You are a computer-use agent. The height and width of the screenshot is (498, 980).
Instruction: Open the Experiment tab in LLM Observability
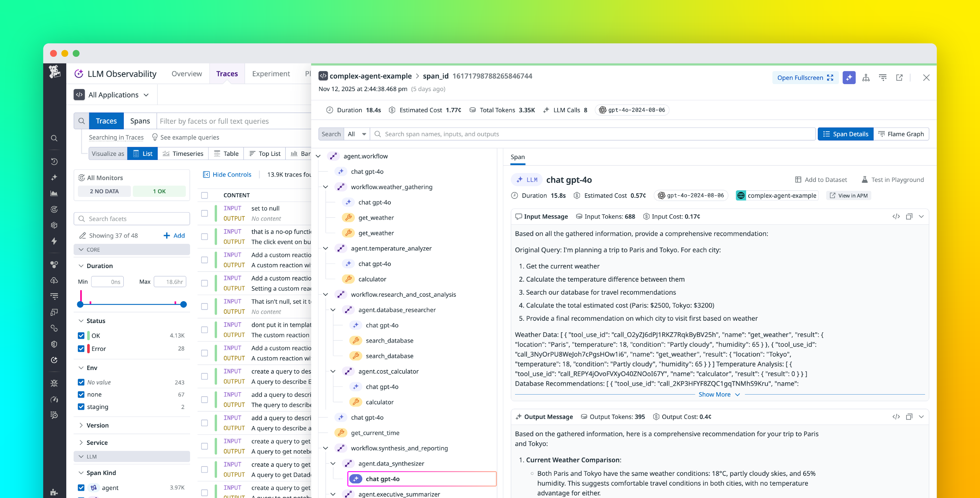tap(271, 74)
